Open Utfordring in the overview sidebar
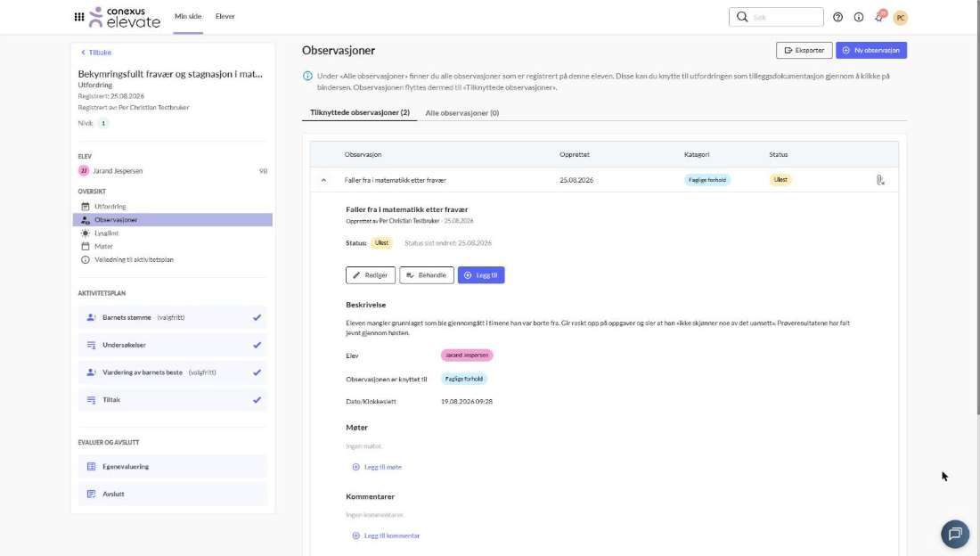 (x=173, y=207)
